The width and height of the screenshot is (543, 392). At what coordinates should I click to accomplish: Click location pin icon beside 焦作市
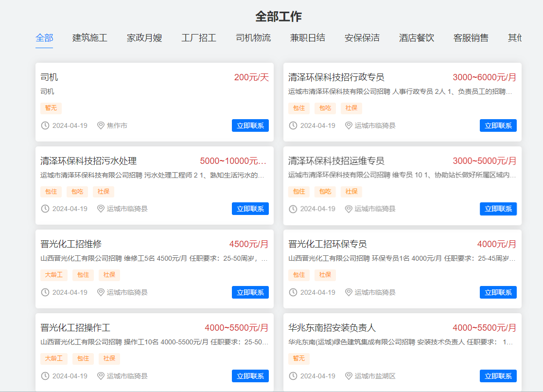click(x=101, y=125)
